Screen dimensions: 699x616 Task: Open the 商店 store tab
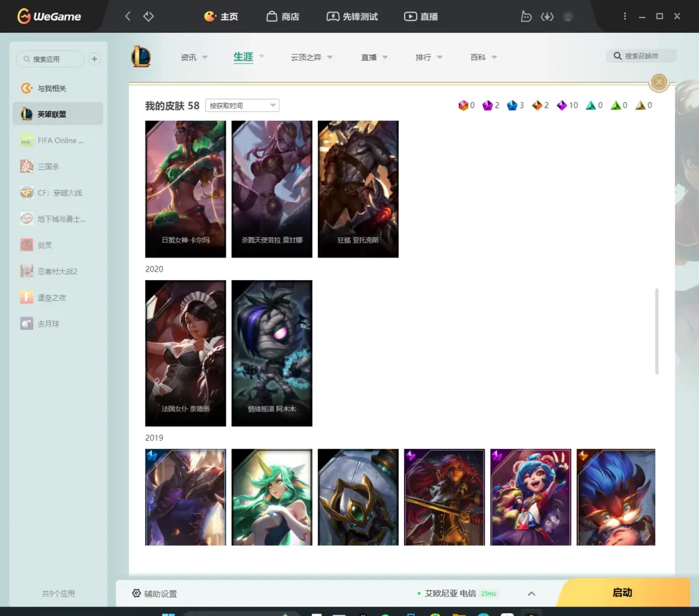283,16
